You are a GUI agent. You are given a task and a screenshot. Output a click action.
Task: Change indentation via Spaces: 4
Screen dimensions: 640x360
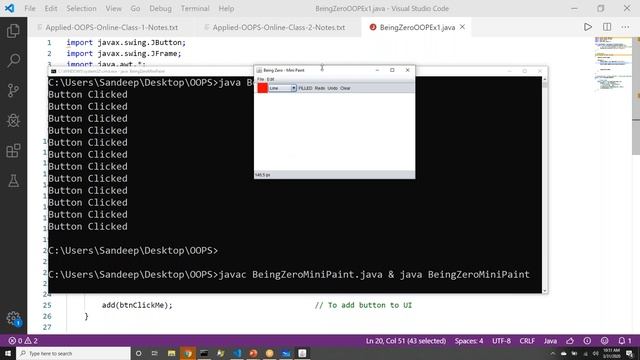click(469, 341)
